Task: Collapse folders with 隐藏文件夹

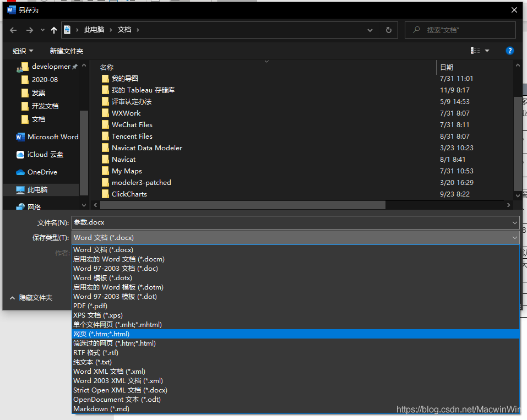Action: [31, 298]
